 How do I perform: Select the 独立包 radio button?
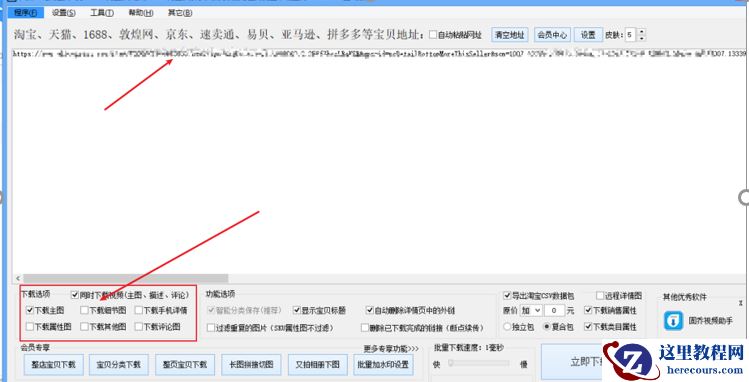coord(507,327)
